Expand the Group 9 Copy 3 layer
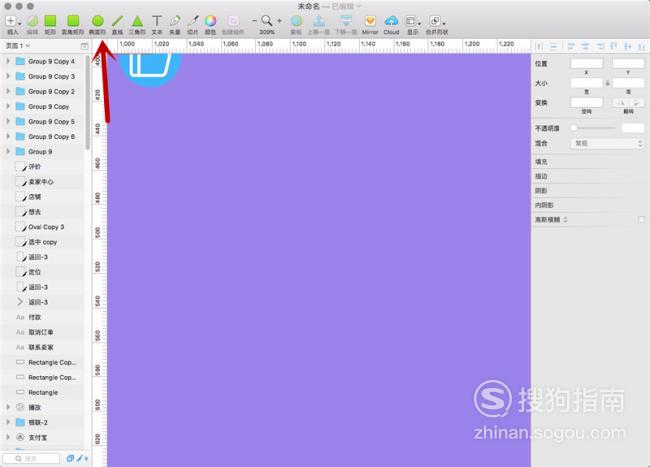Screen dimensions: 650x467 8,76
